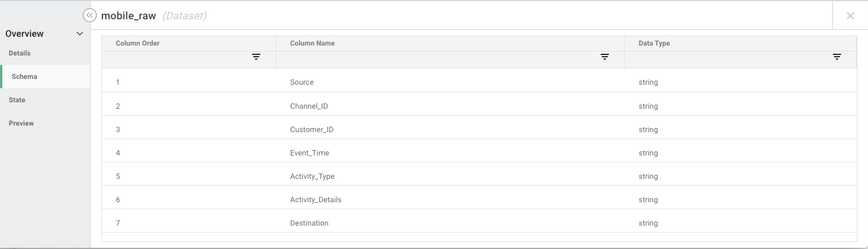868x249 pixels.
Task: Open the Data Type filter icon
Action: (837, 57)
